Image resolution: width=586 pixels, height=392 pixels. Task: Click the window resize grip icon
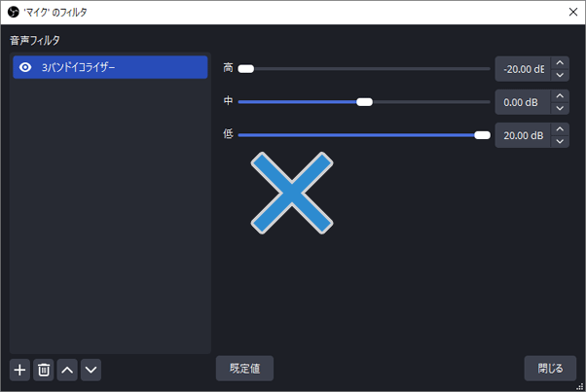click(x=579, y=386)
